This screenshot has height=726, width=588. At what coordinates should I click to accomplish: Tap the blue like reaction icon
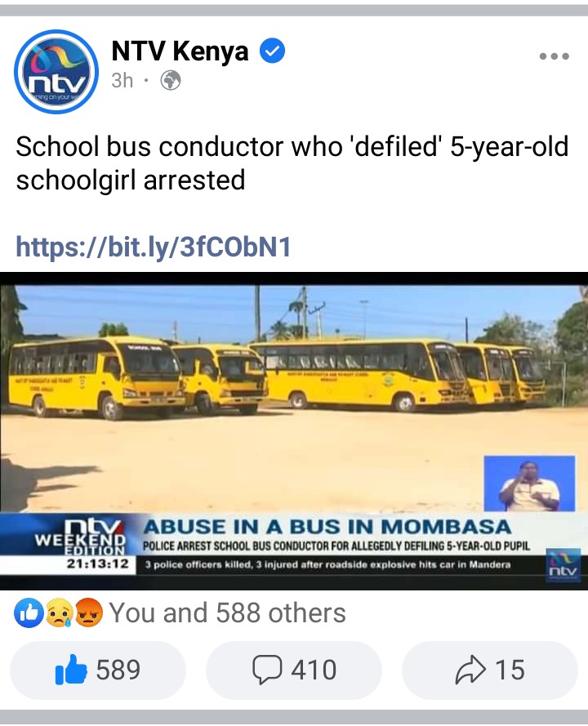click(x=29, y=613)
